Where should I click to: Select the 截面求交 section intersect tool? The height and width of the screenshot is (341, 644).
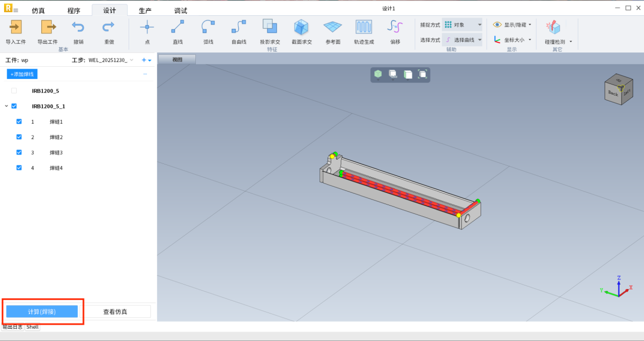point(301,27)
